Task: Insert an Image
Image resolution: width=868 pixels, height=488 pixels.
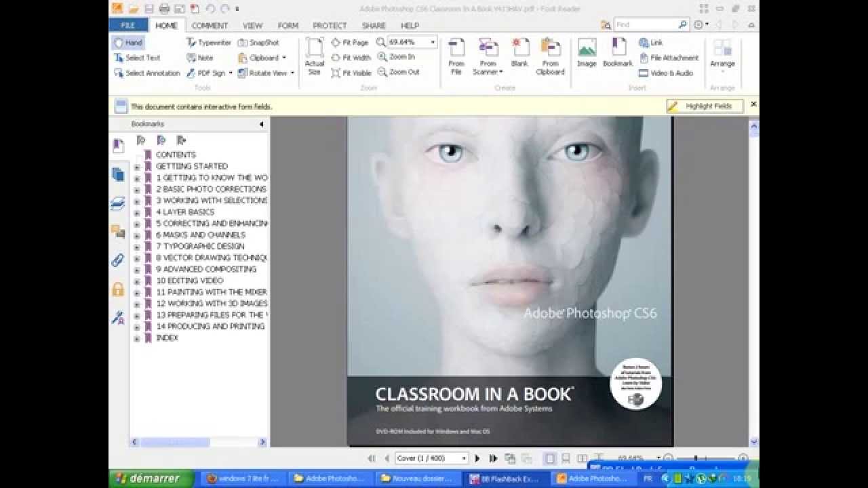Action: [587, 53]
